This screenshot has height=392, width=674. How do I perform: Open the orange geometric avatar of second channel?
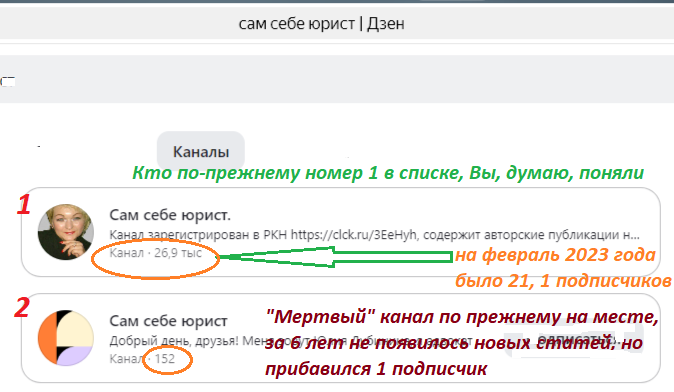[66, 338]
